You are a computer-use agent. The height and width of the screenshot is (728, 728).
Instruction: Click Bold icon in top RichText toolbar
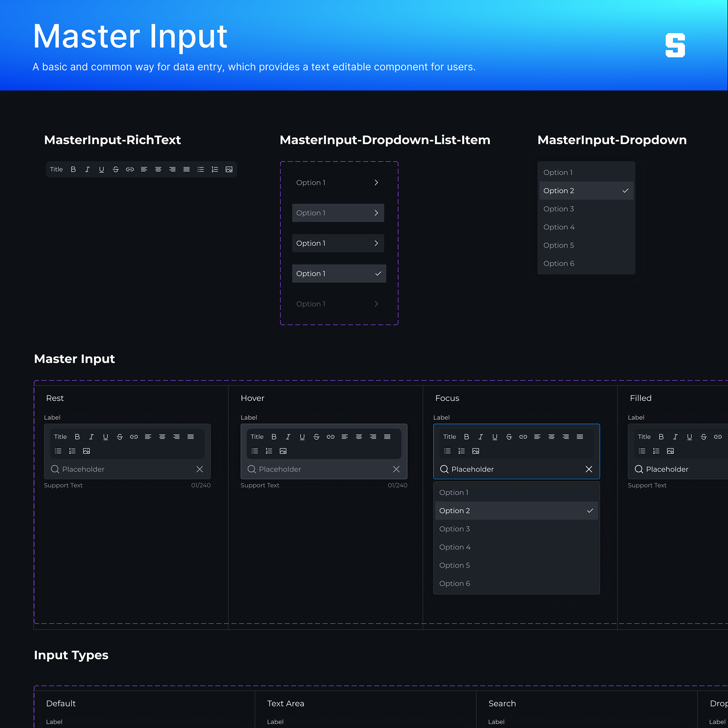[x=73, y=169]
